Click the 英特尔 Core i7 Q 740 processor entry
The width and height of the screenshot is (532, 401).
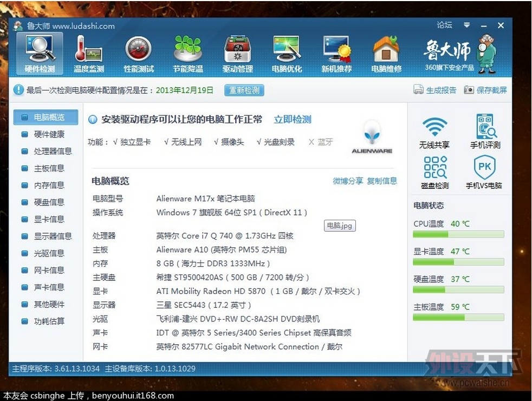pos(225,235)
